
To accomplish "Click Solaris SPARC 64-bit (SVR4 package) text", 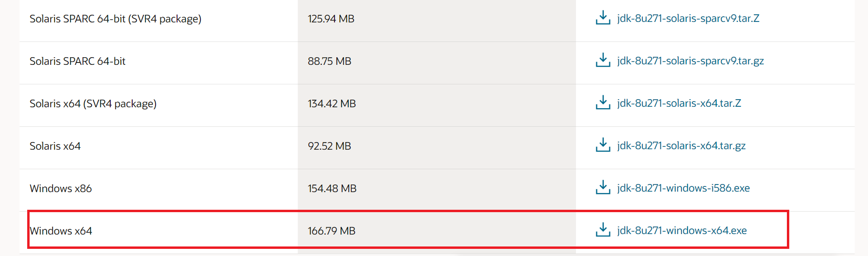I will (x=115, y=19).
